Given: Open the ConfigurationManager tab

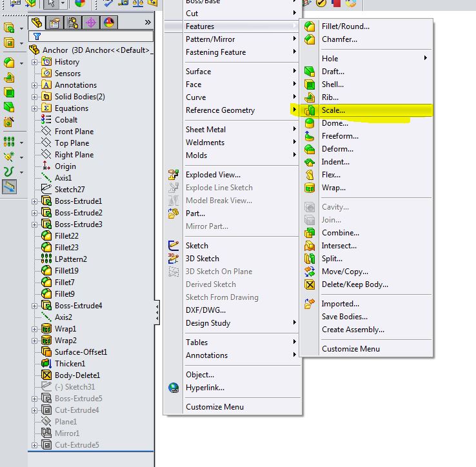Looking at the screenshot, I should coord(73,23).
